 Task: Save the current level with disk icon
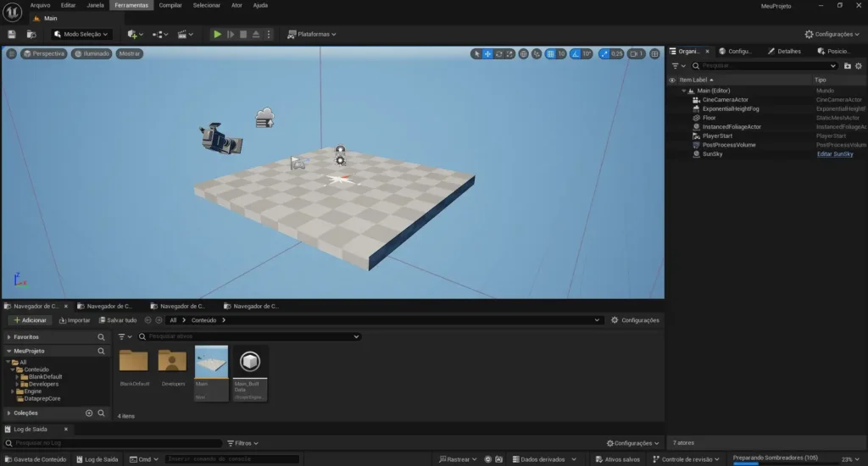coord(12,34)
